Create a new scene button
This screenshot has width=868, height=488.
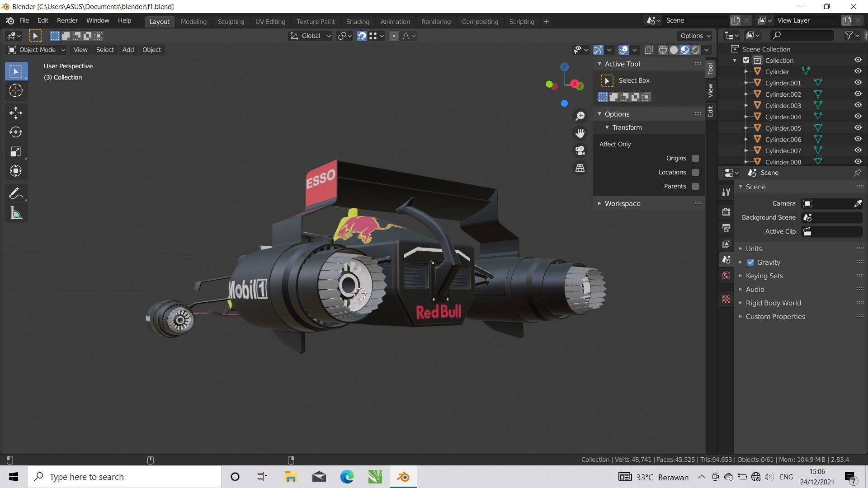click(736, 21)
